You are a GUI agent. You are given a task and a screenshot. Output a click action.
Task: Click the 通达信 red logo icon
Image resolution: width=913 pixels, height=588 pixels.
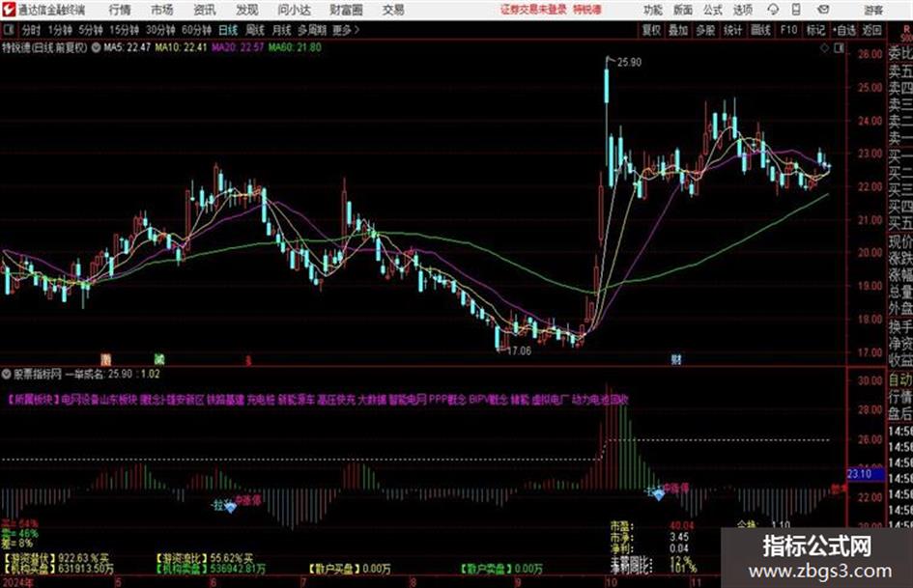pyautogui.click(x=9, y=10)
